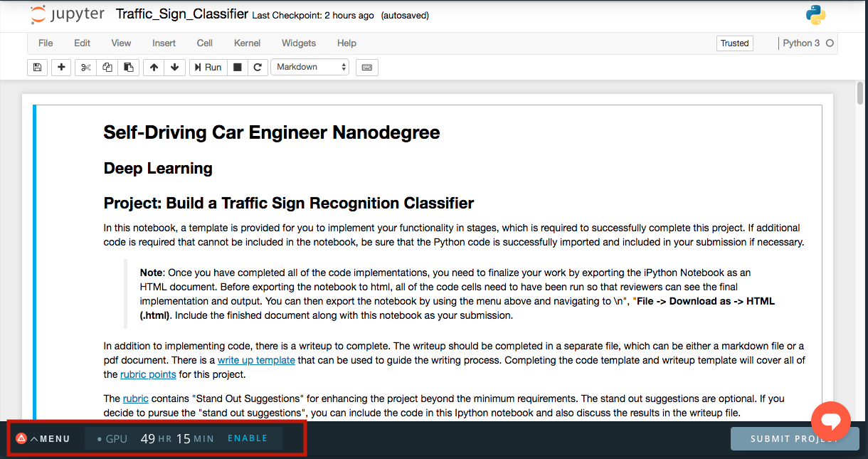The width and height of the screenshot is (868, 459).
Task: Open the cell type Markdown dropdown
Action: click(x=309, y=67)
